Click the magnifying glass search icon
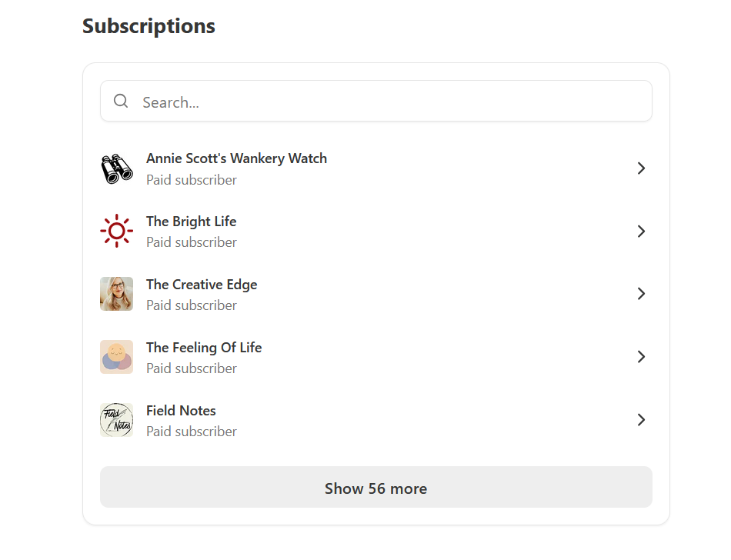731x560 pixels. [x=121, y=102]
